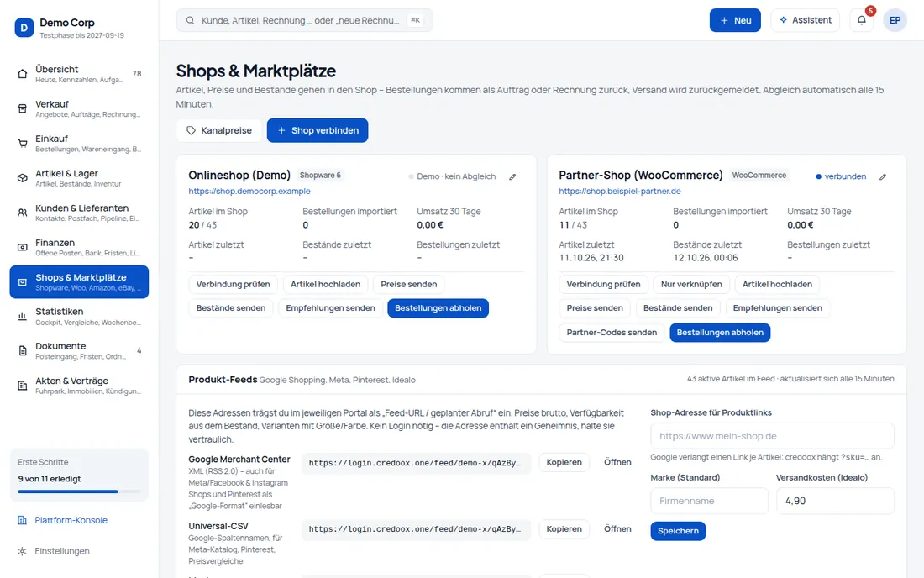The width and height of the screenshot is (924, 578).
Task: Open the Universal-CSV feed
Action: tap(617, 529)
